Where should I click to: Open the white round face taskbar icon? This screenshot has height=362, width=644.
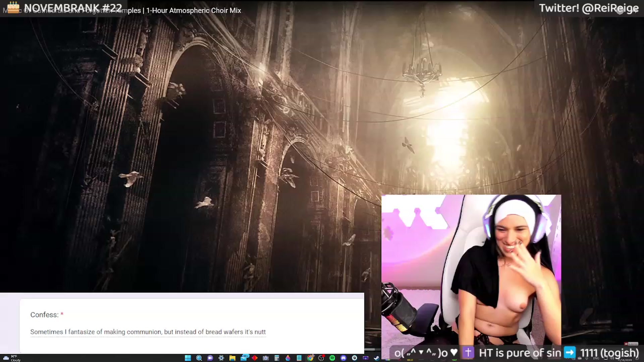(x=355, y=358)
